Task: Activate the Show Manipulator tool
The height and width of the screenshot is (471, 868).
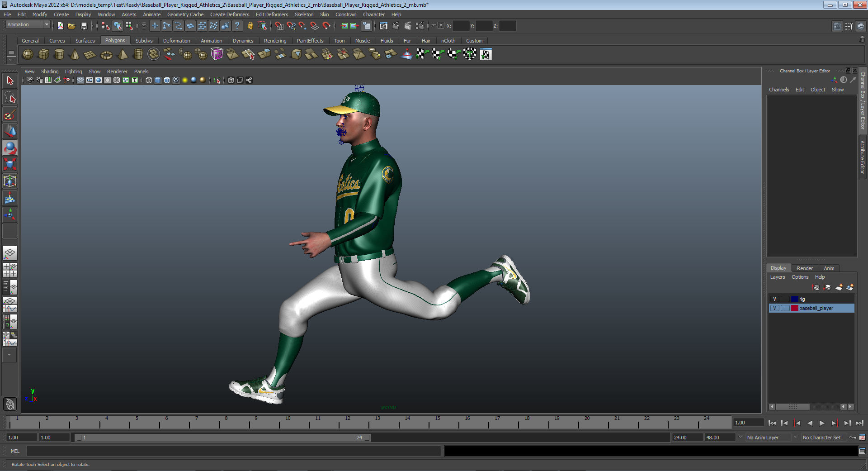Action: click(x=10, y=214)
